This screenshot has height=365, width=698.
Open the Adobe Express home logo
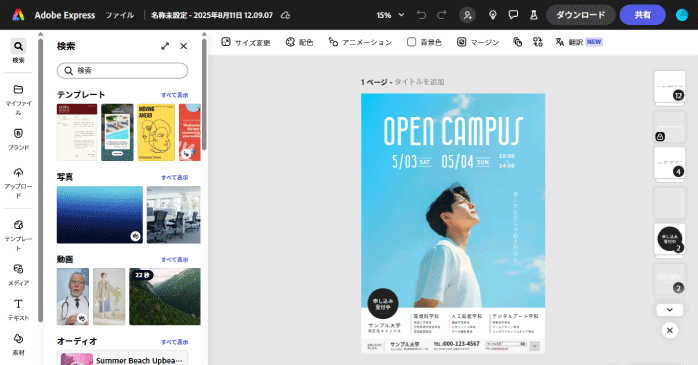point(18,15)
